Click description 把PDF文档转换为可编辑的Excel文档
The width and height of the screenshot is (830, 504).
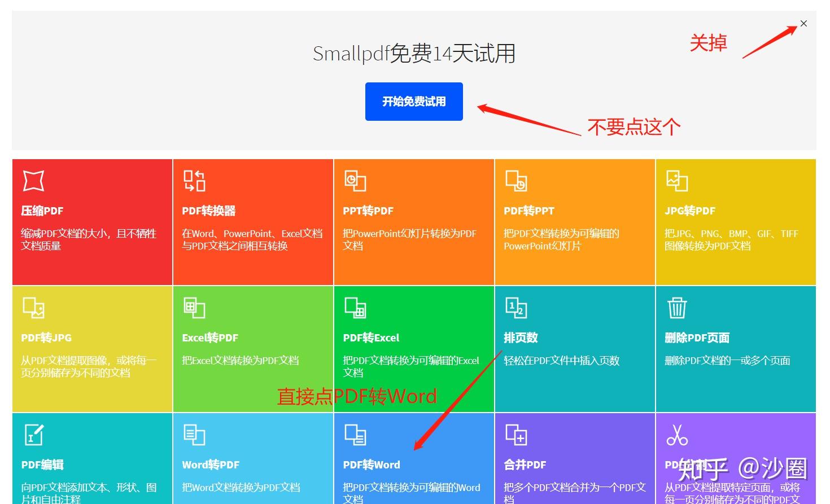click(411, 367)
